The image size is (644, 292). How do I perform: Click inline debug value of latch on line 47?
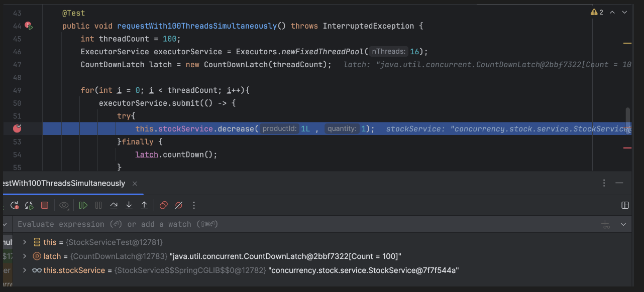(x=487, y=65)
